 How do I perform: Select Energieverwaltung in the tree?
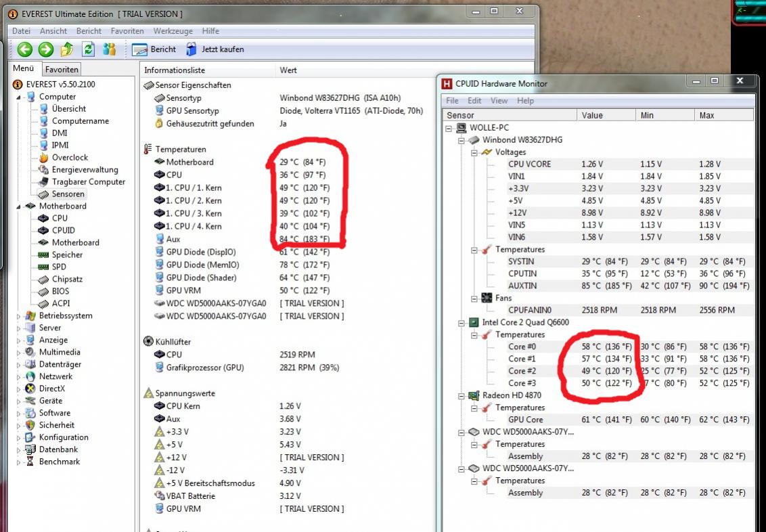coord(85,169)
